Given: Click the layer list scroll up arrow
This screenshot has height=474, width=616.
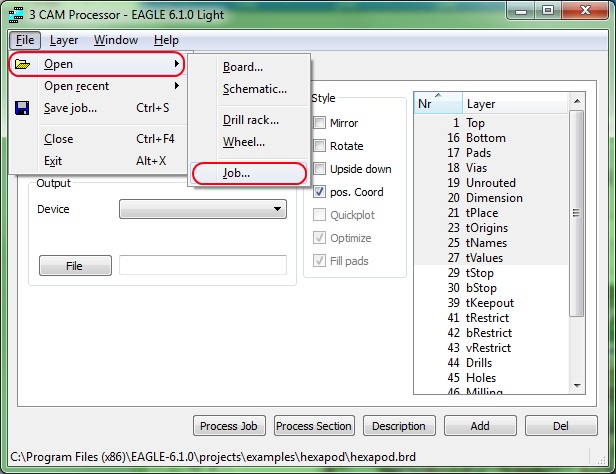Looking at the screenshot, I should tap(577, 101).
